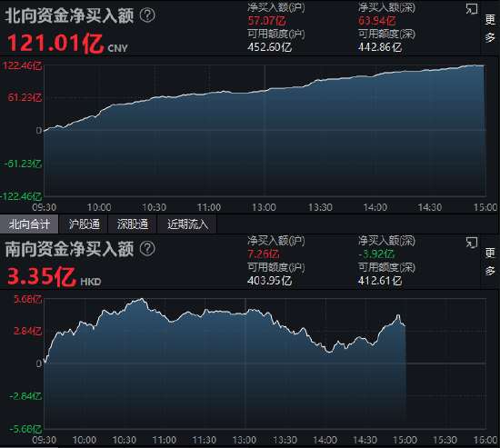Click the 14:30 label on northbound chart
This screenshot has height=448, width=500.
click(x=430, y=207)
